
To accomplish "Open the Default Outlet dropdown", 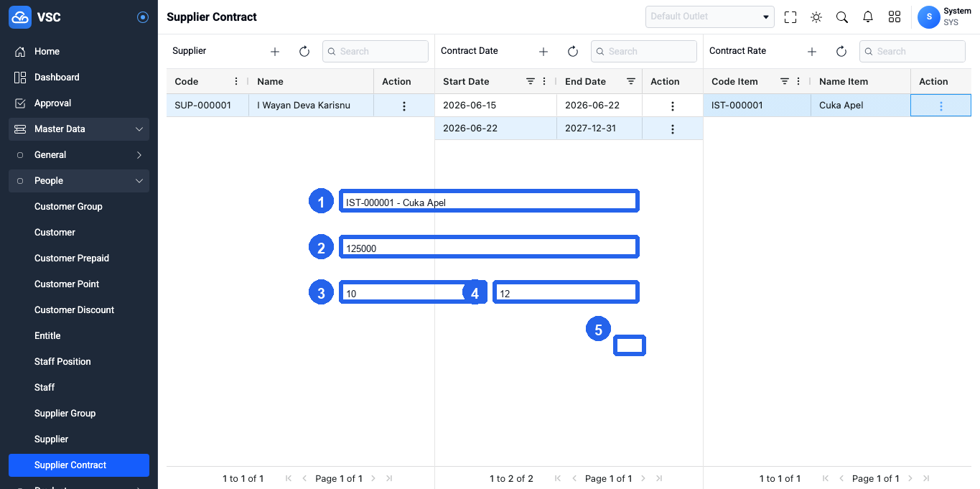I will click(710, 17).
